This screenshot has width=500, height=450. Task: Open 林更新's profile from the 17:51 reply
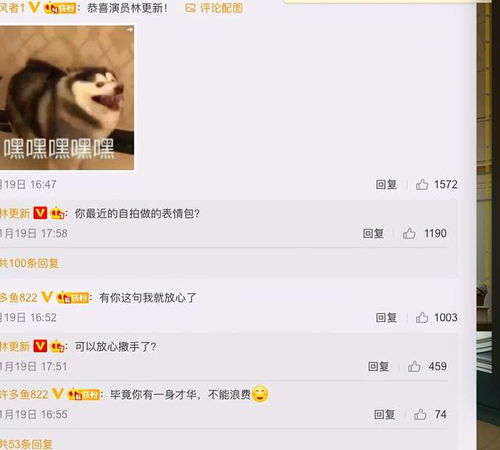coord(15,346)
